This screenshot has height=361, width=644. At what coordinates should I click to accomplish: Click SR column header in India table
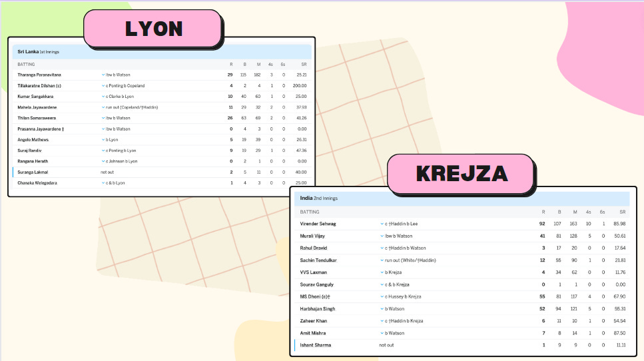(x=623, y=212)
